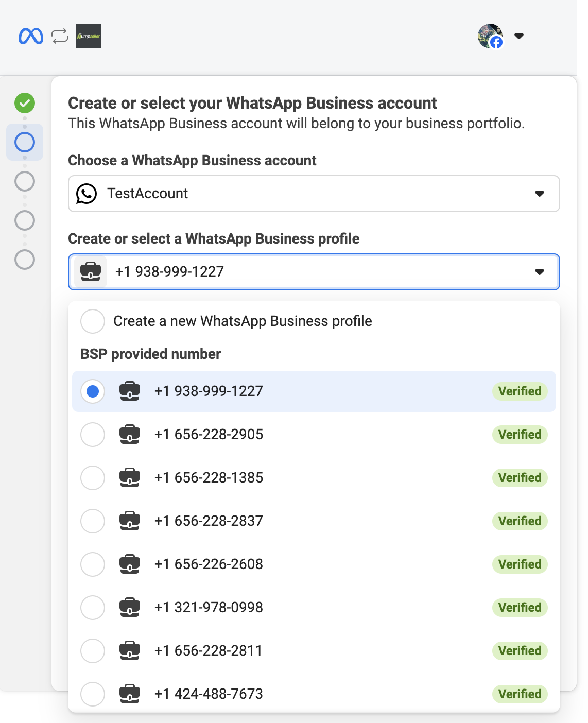Choose the +1 656-228-1385 number text

(209, 478)
